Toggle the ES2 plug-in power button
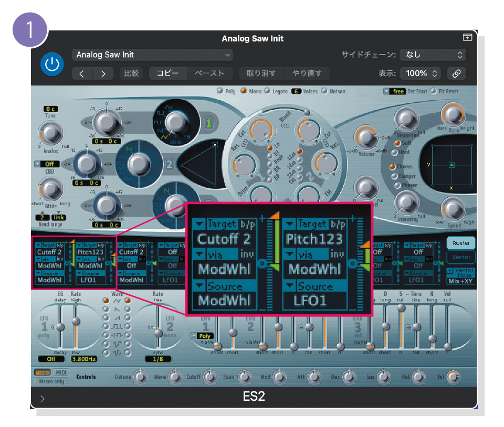Viewport: 504px width, 427px height. (52, 64)
